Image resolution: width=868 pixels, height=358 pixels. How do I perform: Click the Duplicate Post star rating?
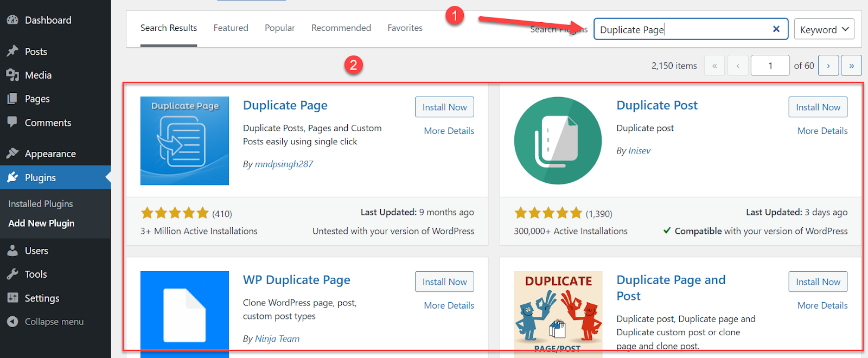click(x=548, y=213)
